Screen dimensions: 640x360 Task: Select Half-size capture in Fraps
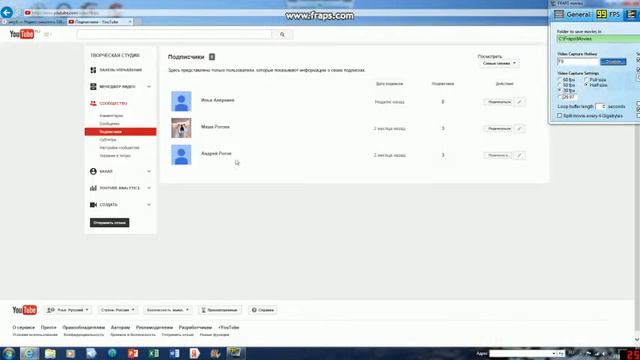coord(586,85)
